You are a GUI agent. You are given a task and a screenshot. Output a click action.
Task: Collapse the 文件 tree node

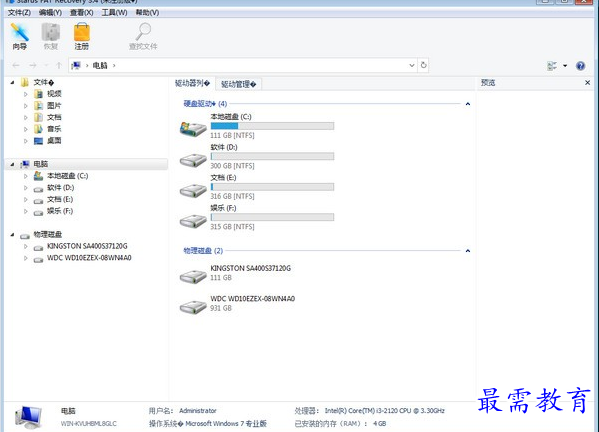(12, 83)
